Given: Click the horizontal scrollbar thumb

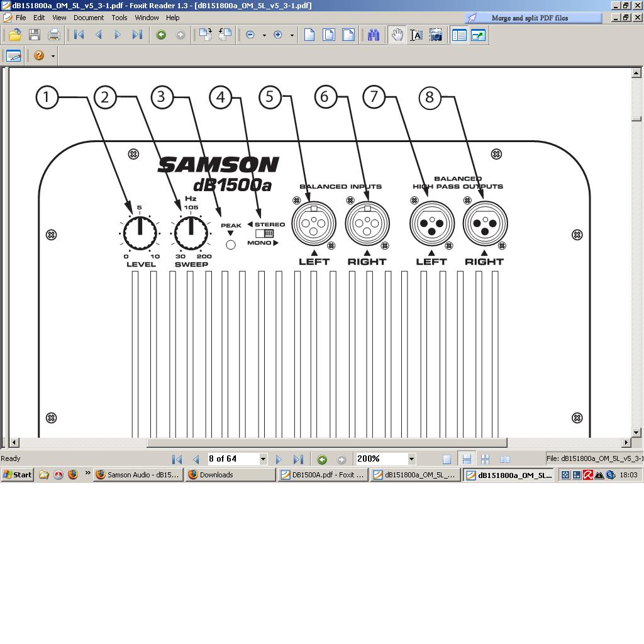Looking at the screenshot, I should [x=327, y=442].
